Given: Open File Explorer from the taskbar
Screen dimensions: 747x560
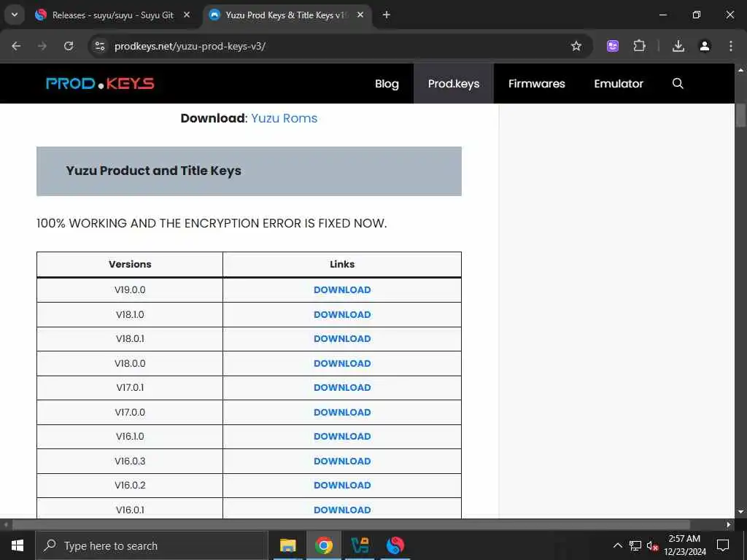Looking at the screenshot, I should pos(287,545).
